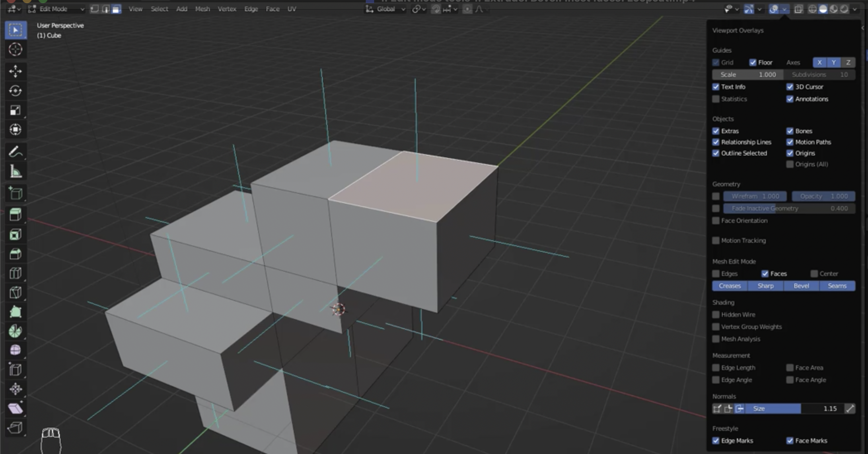Adjust the Normals Size slider

794,409
